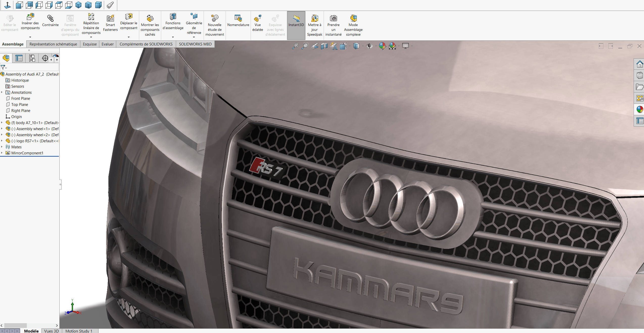
Task: Click the View Selector telescope icon in top toolbar
Action: click(110, 5)
